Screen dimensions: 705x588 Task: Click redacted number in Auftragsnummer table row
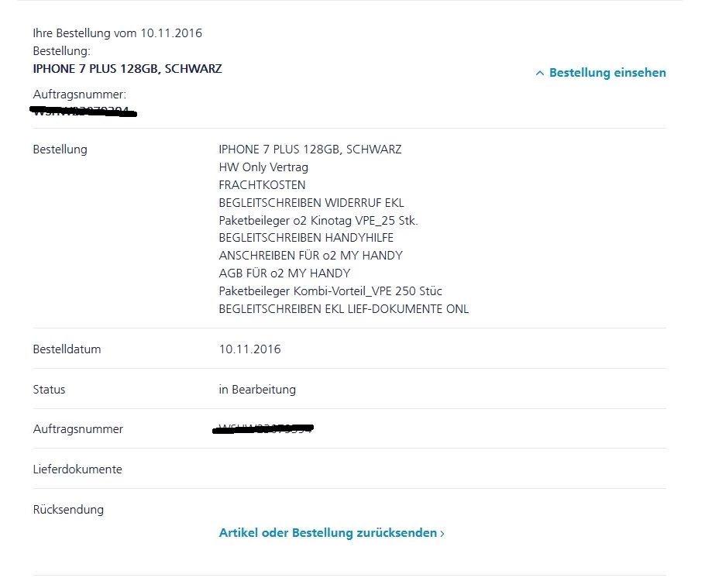(x=263, y=428)
